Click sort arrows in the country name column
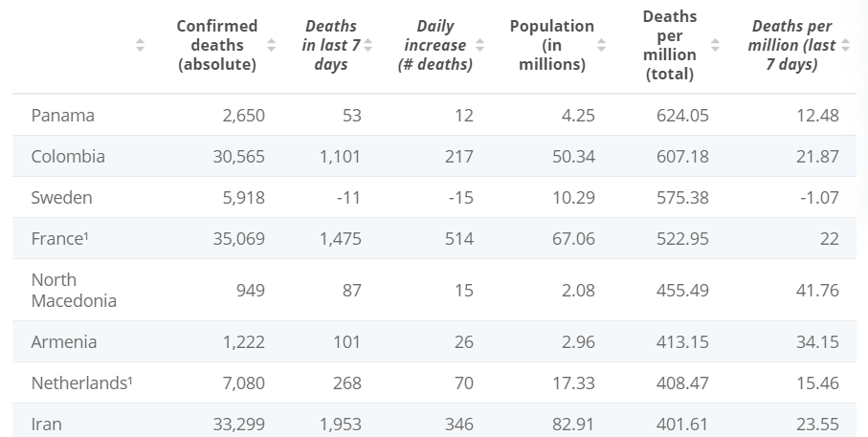Screen dimensions: 868x437 (x=141, y=45)
